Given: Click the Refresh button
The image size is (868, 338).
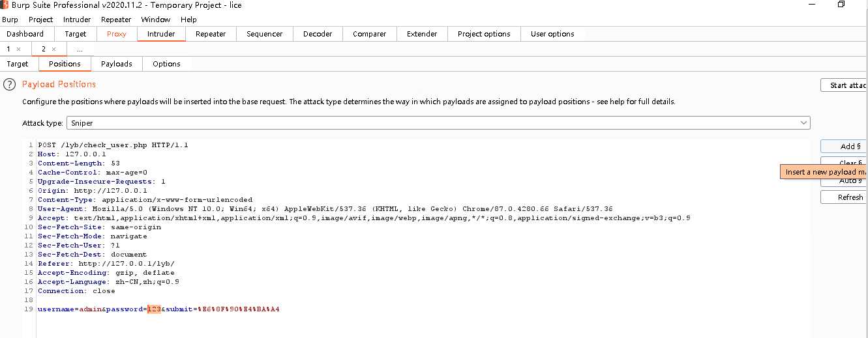Looking at the screenshot, I should (844, 197).
